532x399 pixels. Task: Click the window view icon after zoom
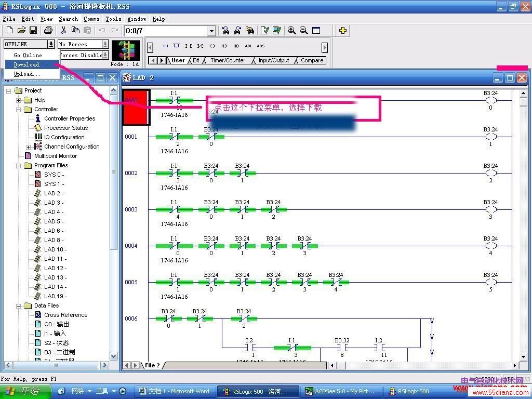(316, 31)
